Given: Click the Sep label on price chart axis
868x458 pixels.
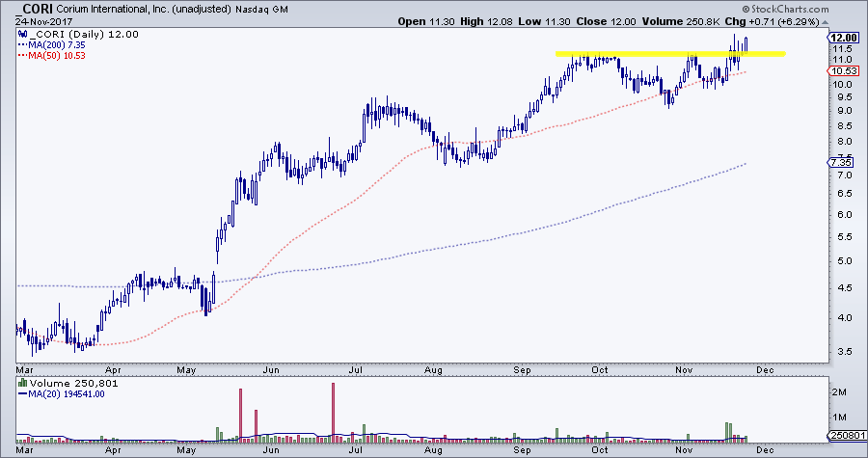Looking at the screenshot, I should (524, 368).
